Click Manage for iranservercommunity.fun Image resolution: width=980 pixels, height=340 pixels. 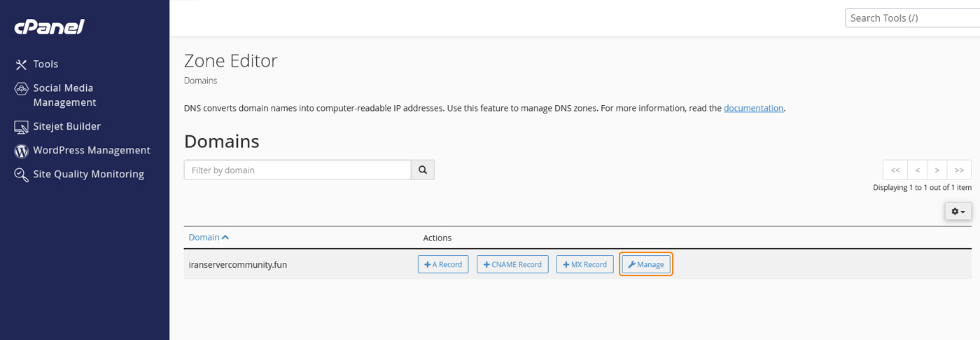pos(646,264)
